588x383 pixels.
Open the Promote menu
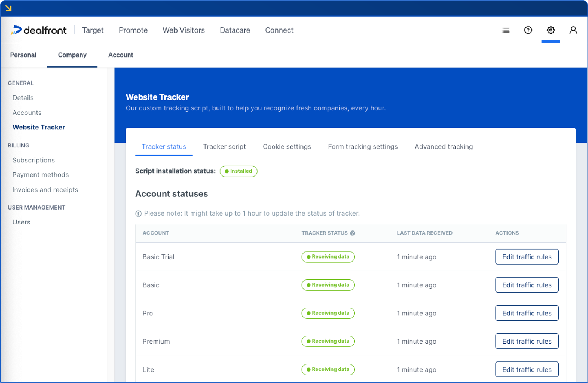pos(133,30)
